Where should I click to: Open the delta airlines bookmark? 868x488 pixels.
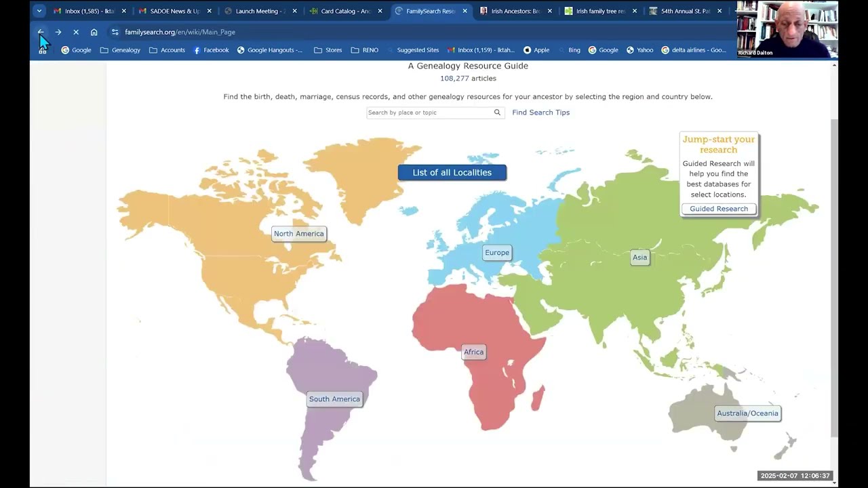pyautogui.click(x=694, y=50)
